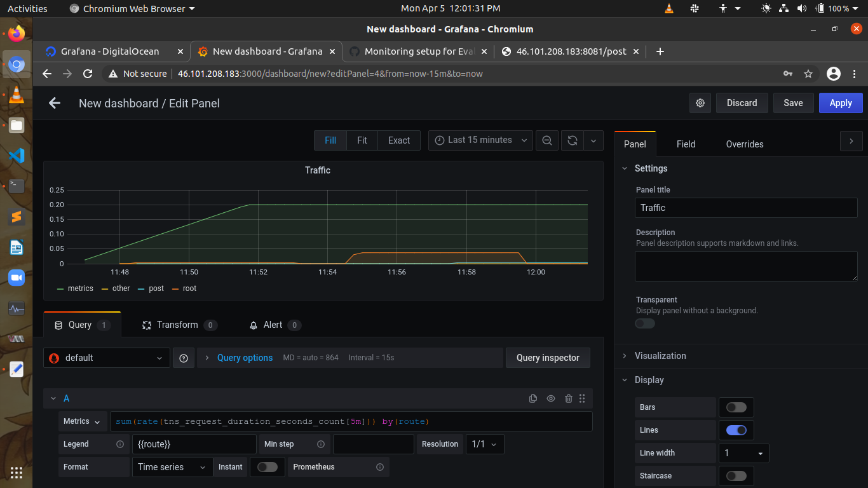Apply the panel changes
868x488 pixels.
(x=840, y=102)
